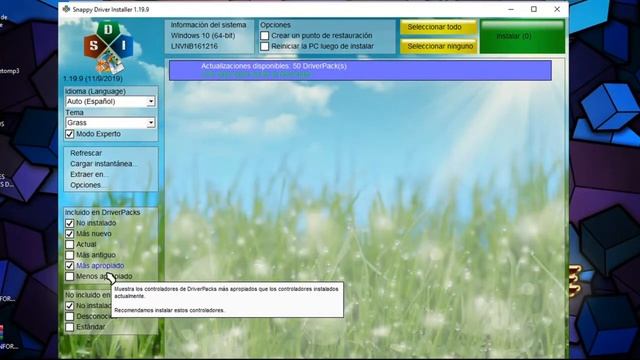Uncheck the Modo Experto checkbox

(x=69, y=134)
